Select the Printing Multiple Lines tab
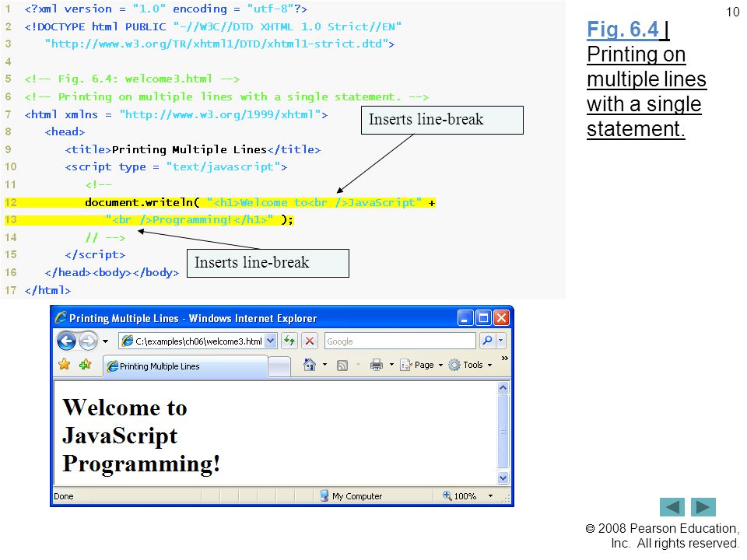This screenshot has width=747, height=560. [186, 366]
